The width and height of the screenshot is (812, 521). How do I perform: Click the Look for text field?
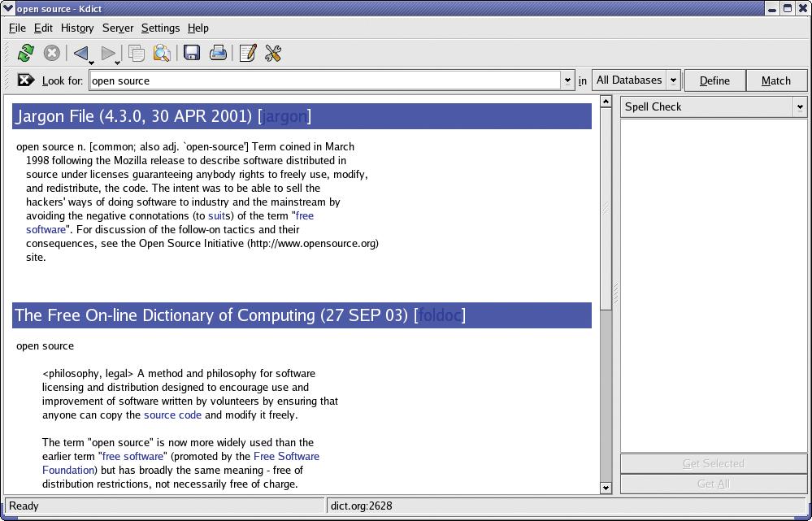click(x=324, y=80)
